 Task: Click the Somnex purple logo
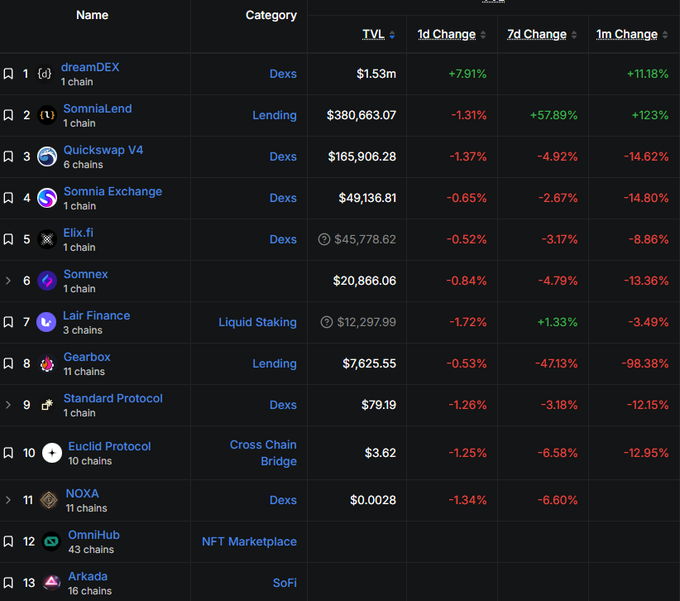pyautogui.click(x=47, y=281)
